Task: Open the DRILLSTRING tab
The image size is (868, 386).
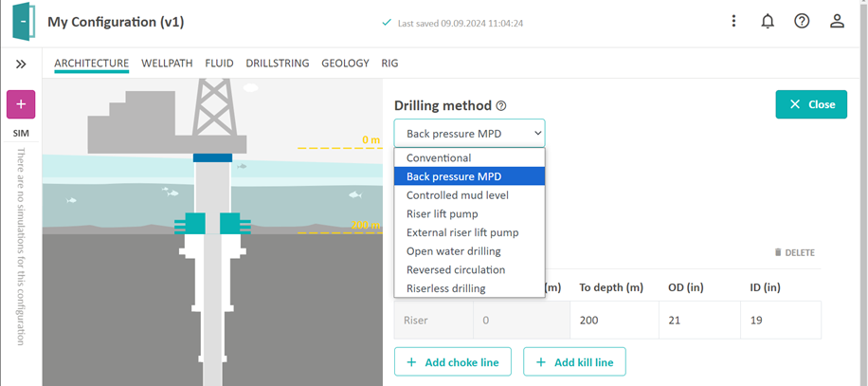Action: coord(277,64)
